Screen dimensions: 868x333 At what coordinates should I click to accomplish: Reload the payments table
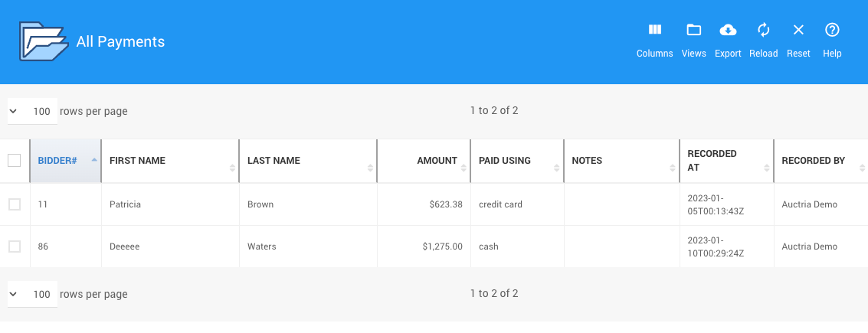[763, 31]
